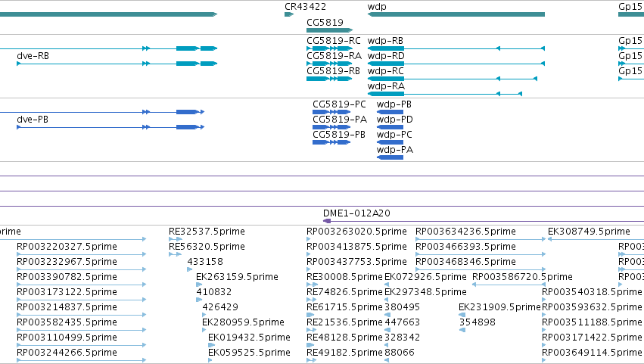
Task: Click the wdp-PC CDS label
Action: (394, 135)
